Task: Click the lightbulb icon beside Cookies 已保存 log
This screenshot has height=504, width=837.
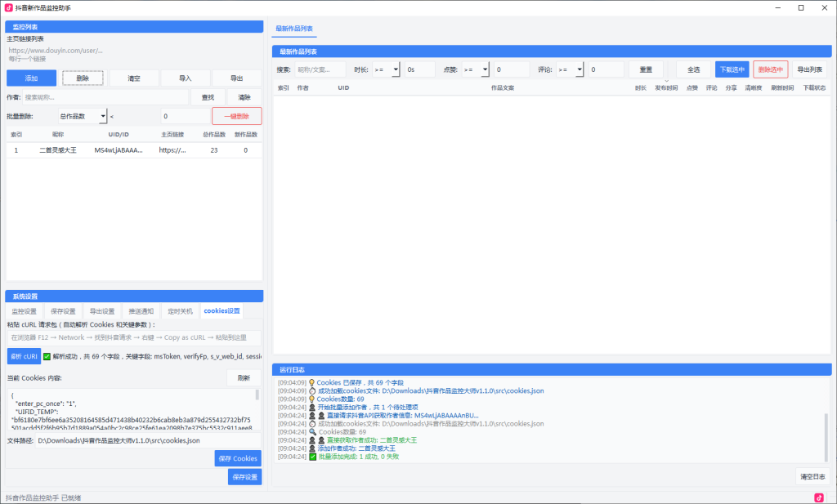Action: pos(311,383)
